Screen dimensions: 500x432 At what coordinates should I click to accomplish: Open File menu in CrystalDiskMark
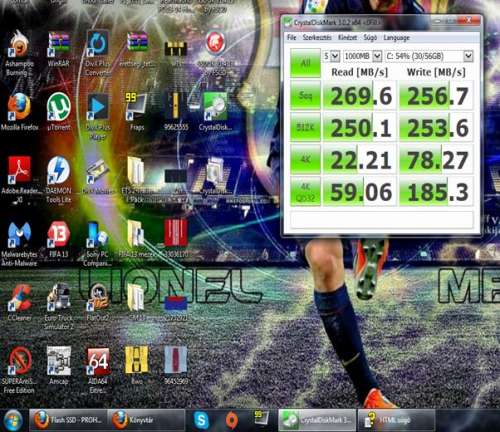tap(292, 38)
